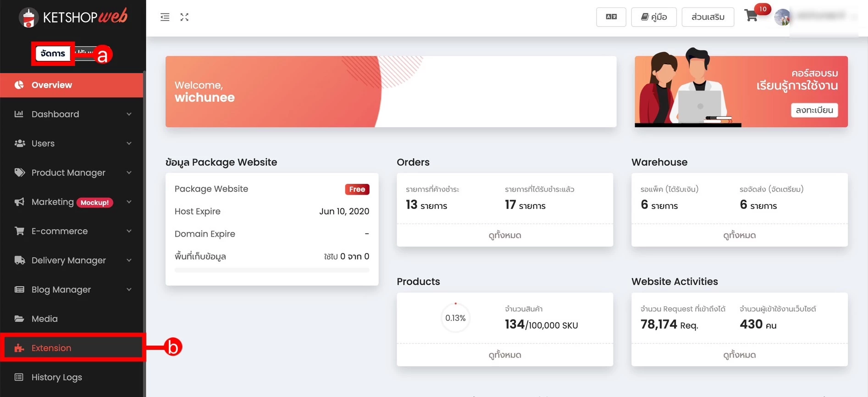Expand the E-commerce menu chevron

coord(129,231)
